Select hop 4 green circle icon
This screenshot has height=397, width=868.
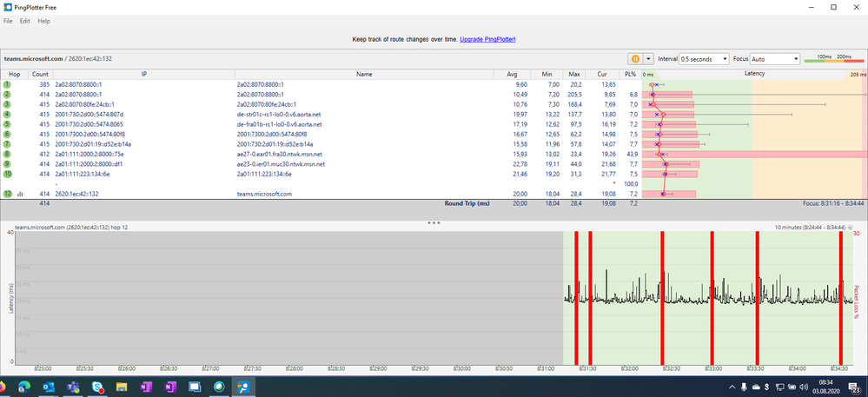click(x=7, y=115)
